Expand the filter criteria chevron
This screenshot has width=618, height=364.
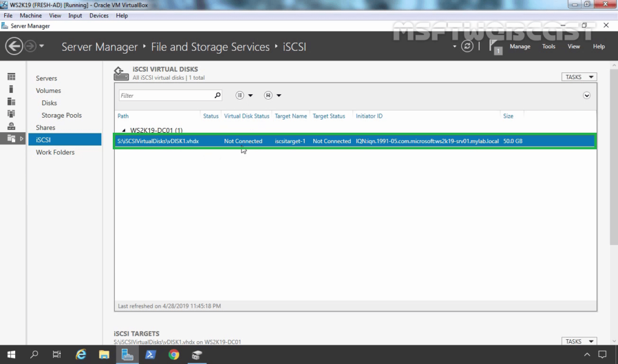coord(587,95)
